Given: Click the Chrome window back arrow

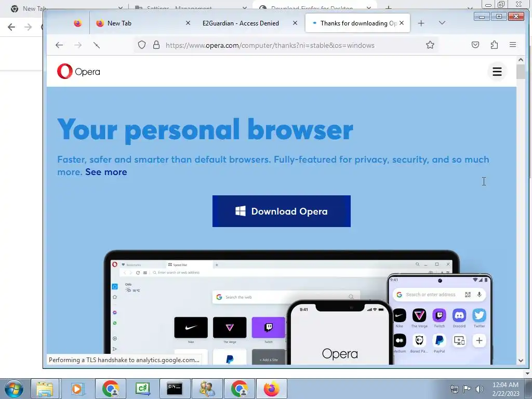Looking at the screenshot, I should (11, 27).
